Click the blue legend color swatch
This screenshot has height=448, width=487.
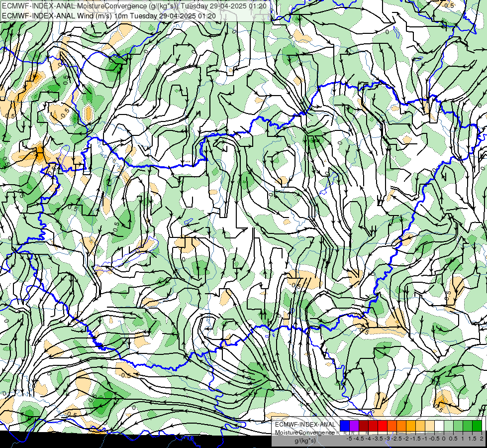pos(345,426)
